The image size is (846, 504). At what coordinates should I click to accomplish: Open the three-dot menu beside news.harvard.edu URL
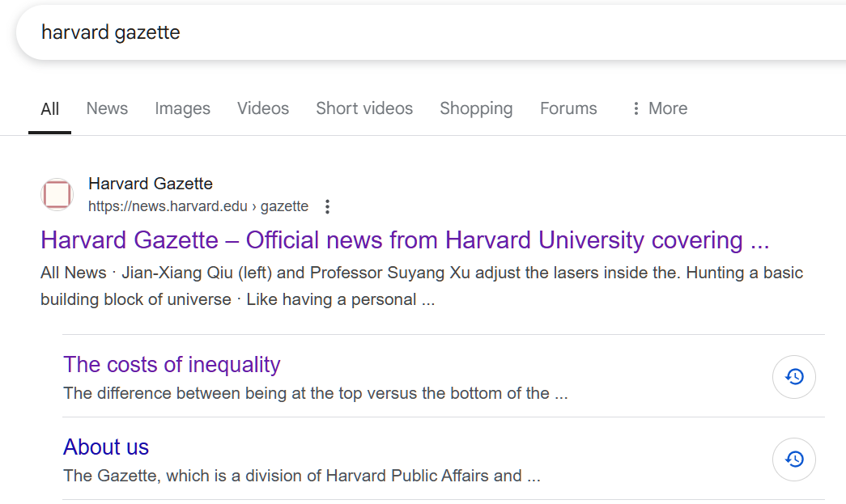(328, 206)
